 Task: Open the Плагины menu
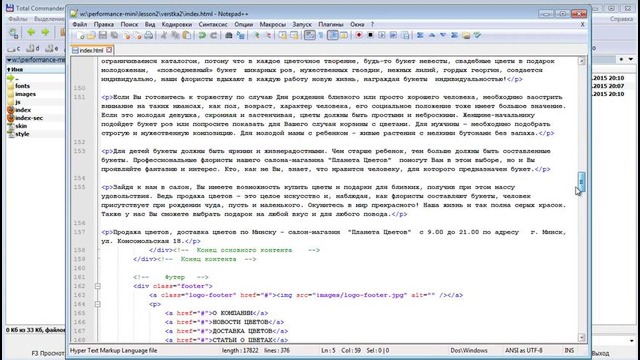pyautogui.click(x=331, y=24)
